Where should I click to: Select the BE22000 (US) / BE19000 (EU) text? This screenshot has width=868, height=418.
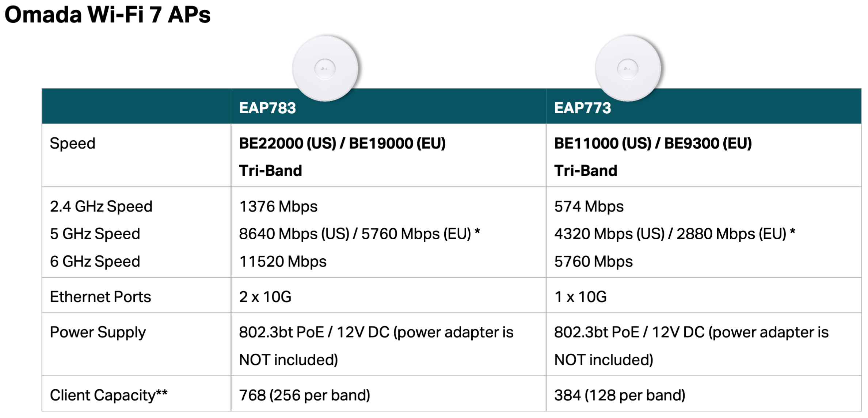pyautogui.click(x=342, y=143)
